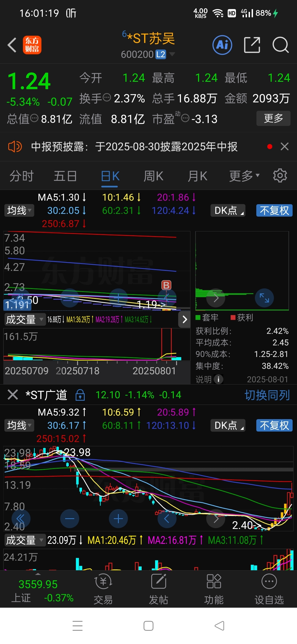Open stock code 600200 dropdown arrow
The height and width of the screenshot is (644, 297).
[x=172, y=54]
